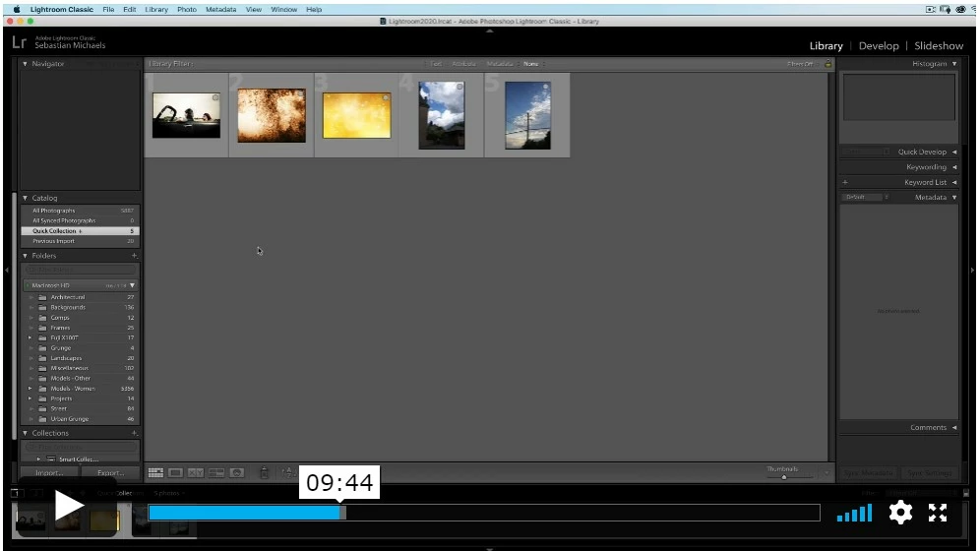980x551 pixels.
Task: Open the Library menu
Action: coord(156,10)
